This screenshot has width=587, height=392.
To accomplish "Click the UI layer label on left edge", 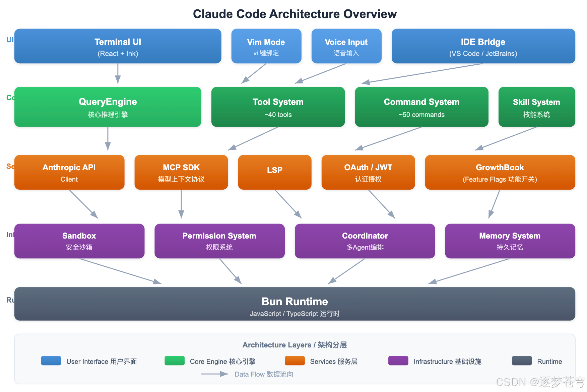I will [10, 40].
